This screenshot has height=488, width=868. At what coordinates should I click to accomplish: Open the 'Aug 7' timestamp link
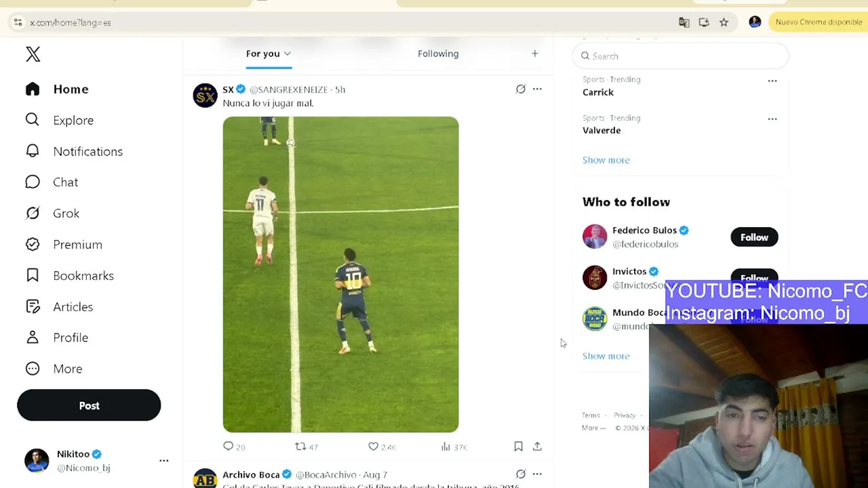click(x=375, y=475)
